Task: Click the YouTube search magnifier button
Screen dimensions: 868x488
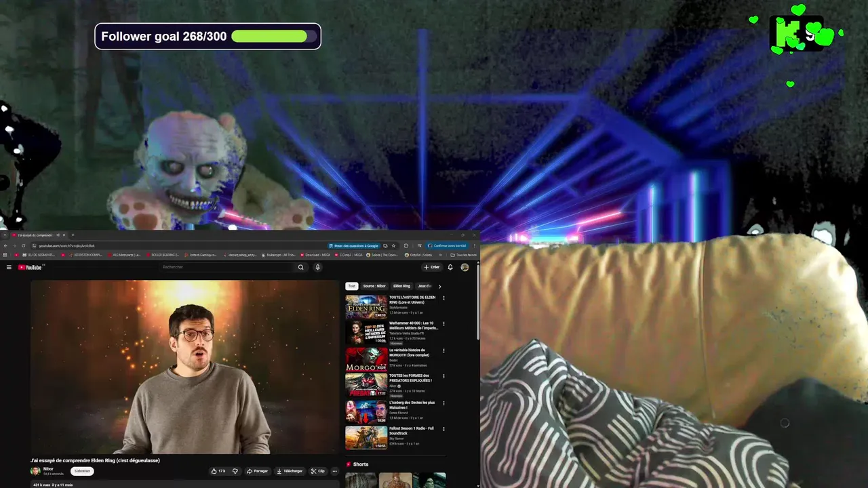Action: pos(300,267)
